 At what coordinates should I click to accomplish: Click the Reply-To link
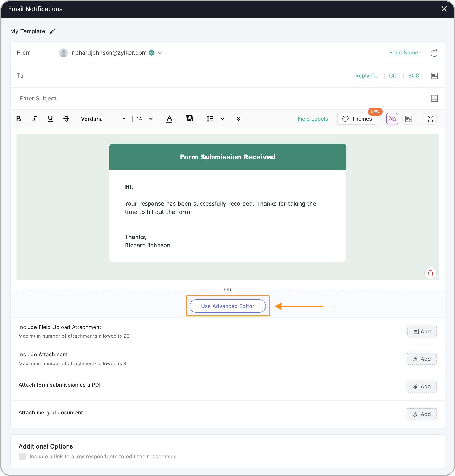coord(366,76)
